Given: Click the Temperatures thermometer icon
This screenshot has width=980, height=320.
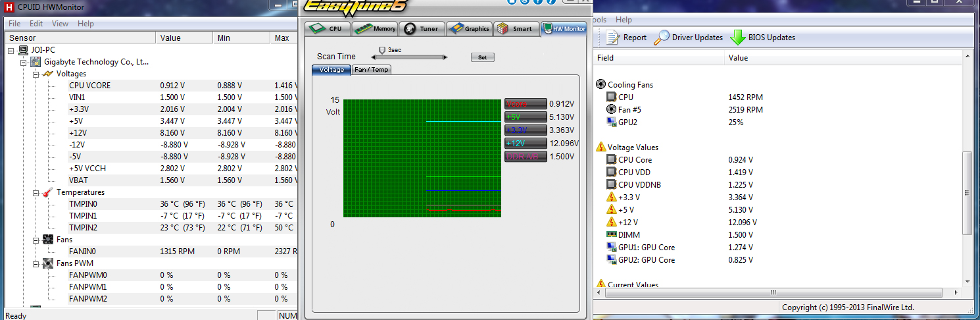Looking at the screenshot, I should (x=48, y=192).
